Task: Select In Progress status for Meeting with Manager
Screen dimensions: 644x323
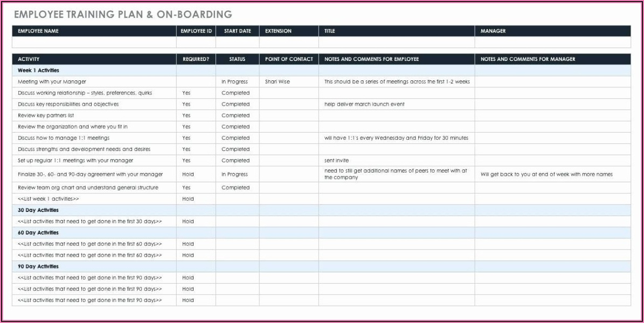Action: click(x=238, y=82)
